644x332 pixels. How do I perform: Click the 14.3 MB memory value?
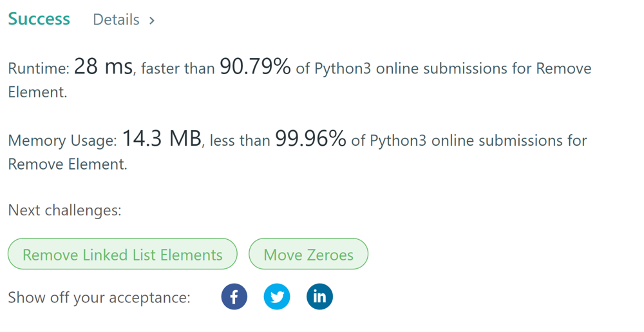click(x=162, y=139)
